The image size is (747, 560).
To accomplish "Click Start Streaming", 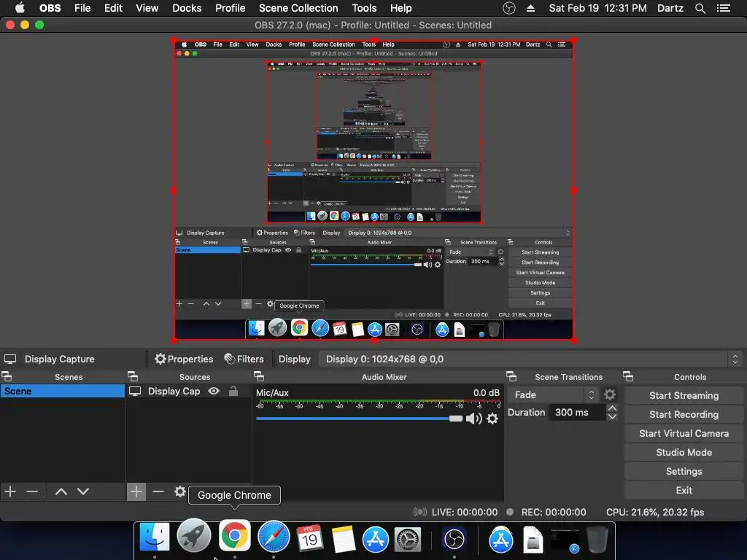I will pos(684,395).
